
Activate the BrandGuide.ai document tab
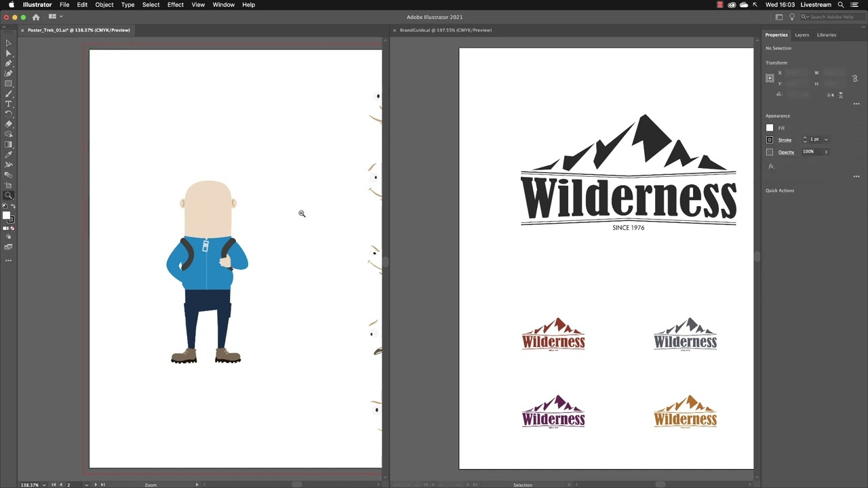click(x=446, y=30)
